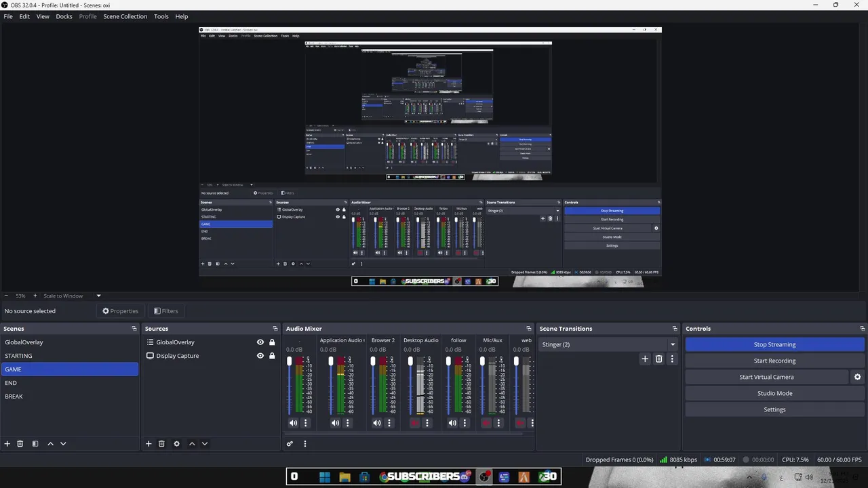Click the Filters button
Image resolution: width=868 pixels, height=488 pixels.
point(166,311)
